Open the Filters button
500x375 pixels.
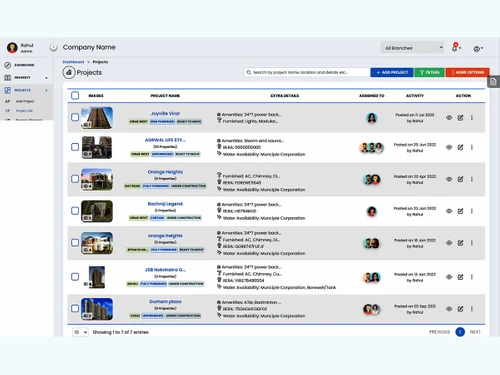pos(429,72)
